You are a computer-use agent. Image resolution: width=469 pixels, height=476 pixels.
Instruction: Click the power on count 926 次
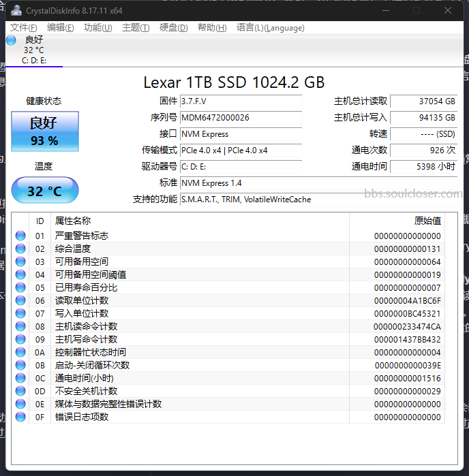424,150
